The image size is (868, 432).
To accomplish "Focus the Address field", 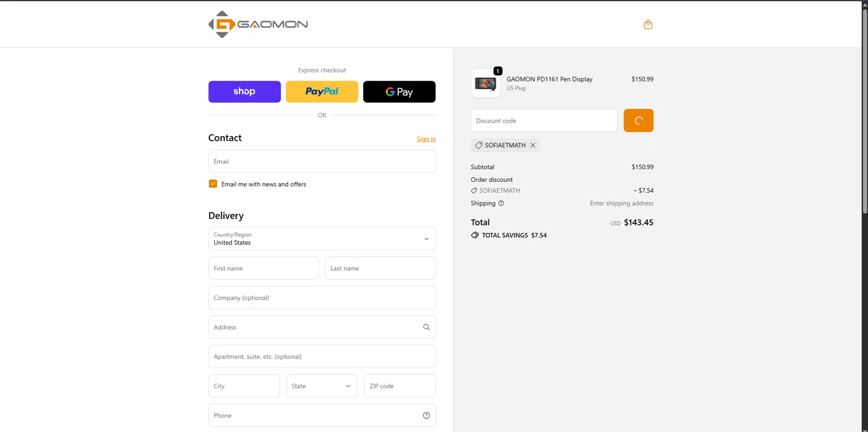I will pyautogui.click(x=322, y=327).
